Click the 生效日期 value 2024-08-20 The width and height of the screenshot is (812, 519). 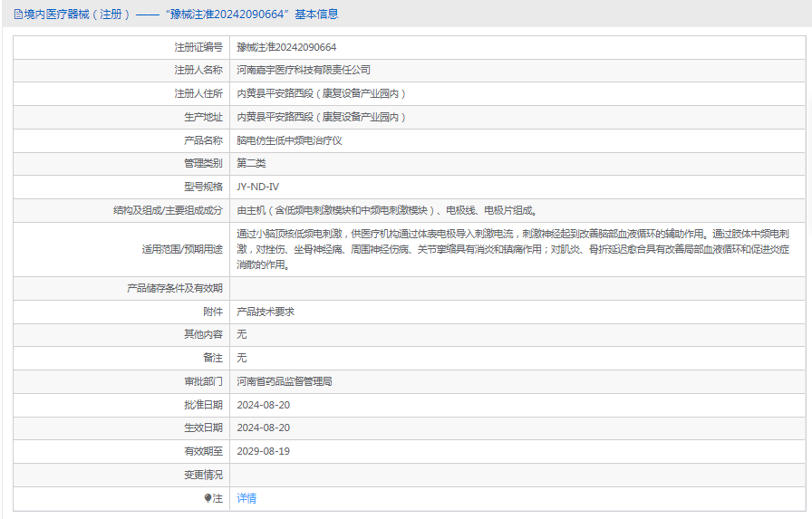coord(263,428)
